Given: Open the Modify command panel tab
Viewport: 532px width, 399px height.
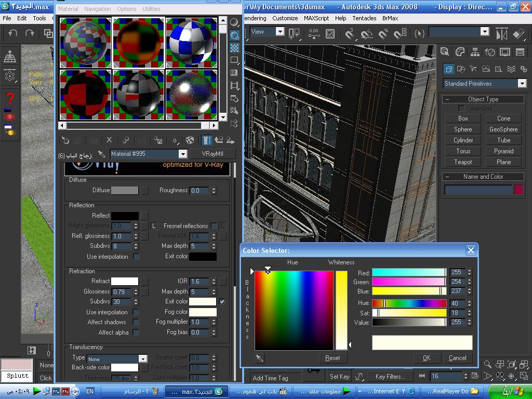Looking at the screenshot, I should click(x=460, y=52).
